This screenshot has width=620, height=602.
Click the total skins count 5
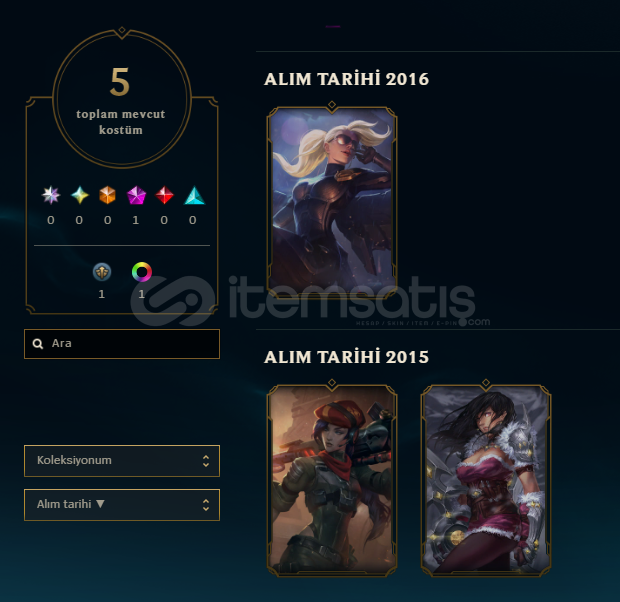pos(120,82)
